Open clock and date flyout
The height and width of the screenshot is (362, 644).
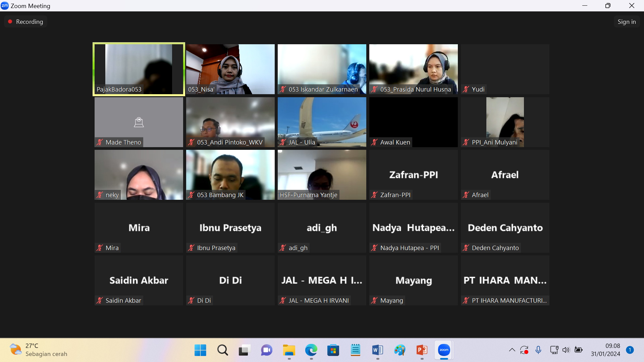605,350
